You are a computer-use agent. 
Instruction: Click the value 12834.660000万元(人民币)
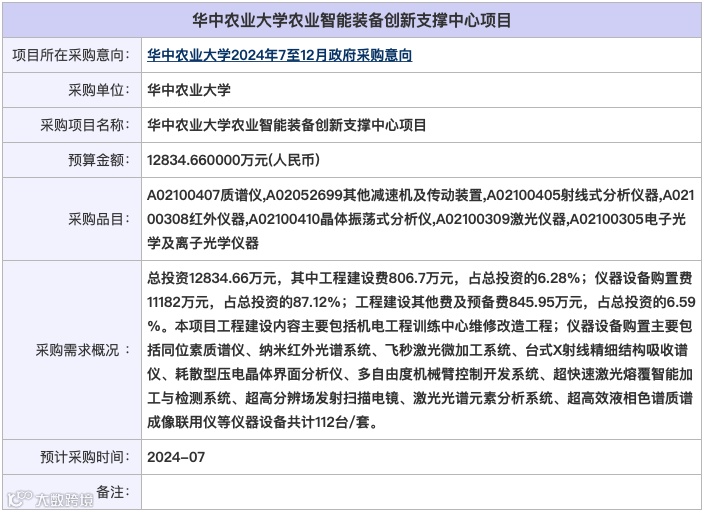(233, 160)
